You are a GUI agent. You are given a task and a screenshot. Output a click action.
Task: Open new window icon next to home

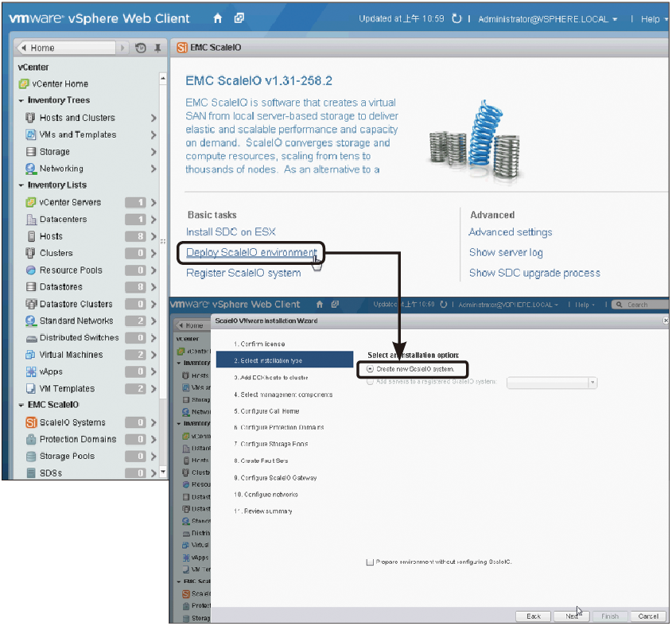(239, 18)
